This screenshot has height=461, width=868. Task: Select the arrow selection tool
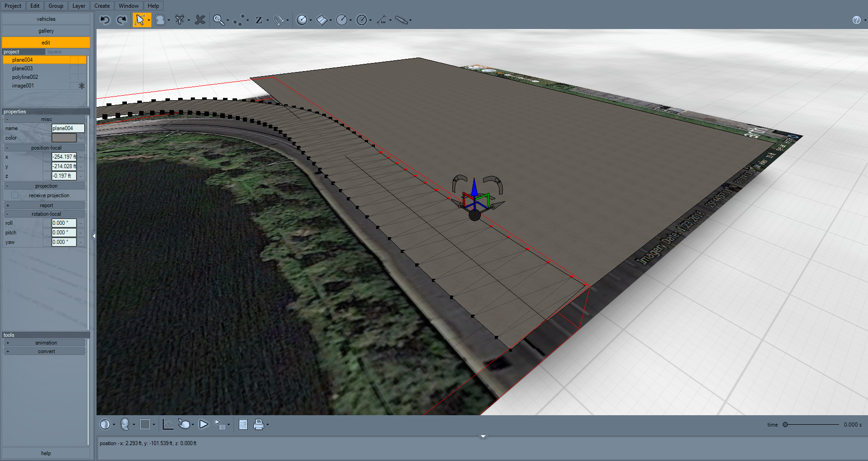140,20
